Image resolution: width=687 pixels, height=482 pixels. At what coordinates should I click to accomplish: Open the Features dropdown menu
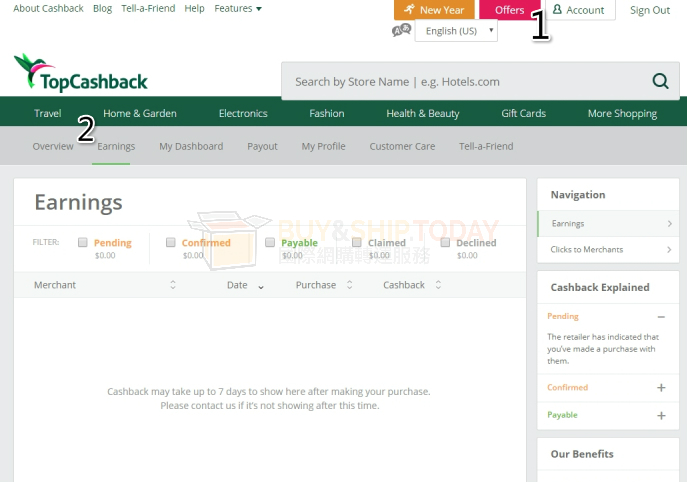(x=238, y=9)
